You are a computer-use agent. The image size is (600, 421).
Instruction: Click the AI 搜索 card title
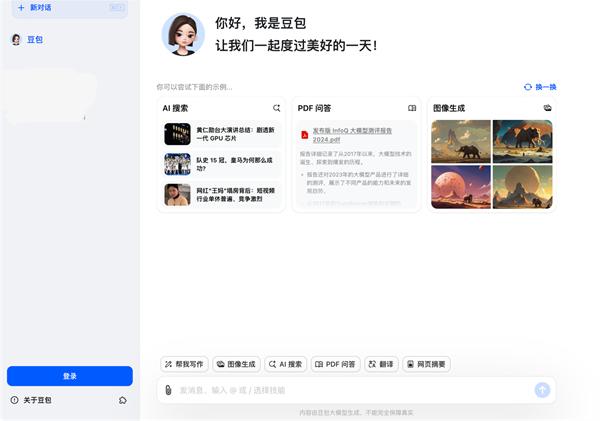[x=175, y=108]
